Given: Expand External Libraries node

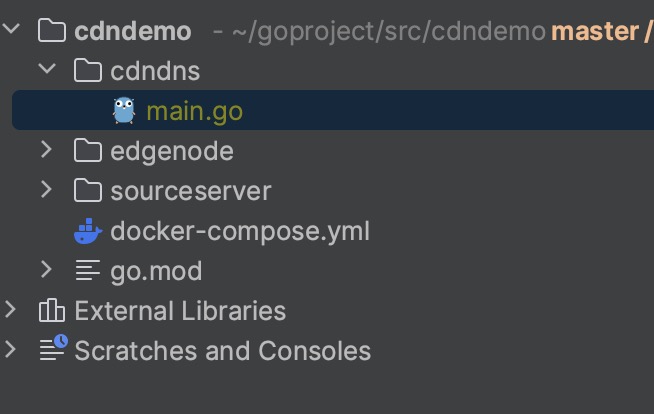Looking at the screenshot, I should (11, 310).
